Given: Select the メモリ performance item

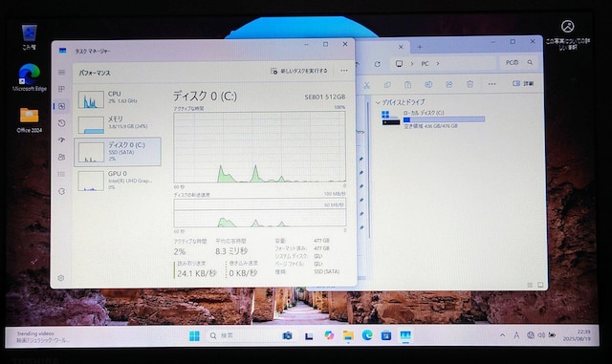Looking at the screenshot, I should [x=118, y=124].
